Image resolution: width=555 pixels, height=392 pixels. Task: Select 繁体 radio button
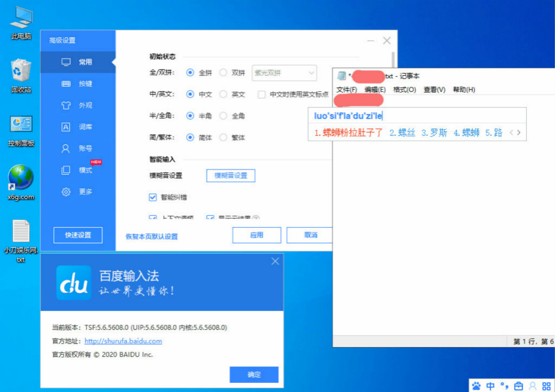(x=223, y=137)
